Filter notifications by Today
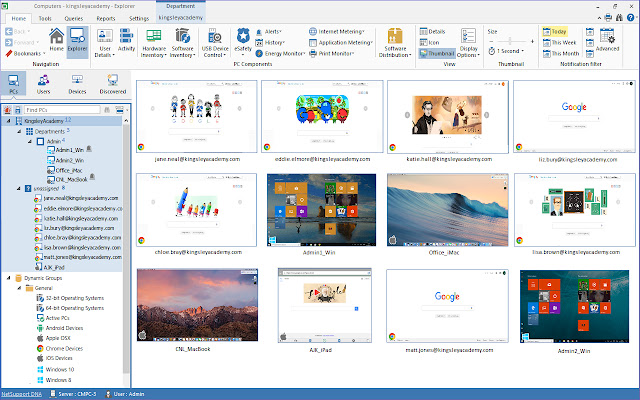This screenshot has height=400, width=640. click(554, 31)
